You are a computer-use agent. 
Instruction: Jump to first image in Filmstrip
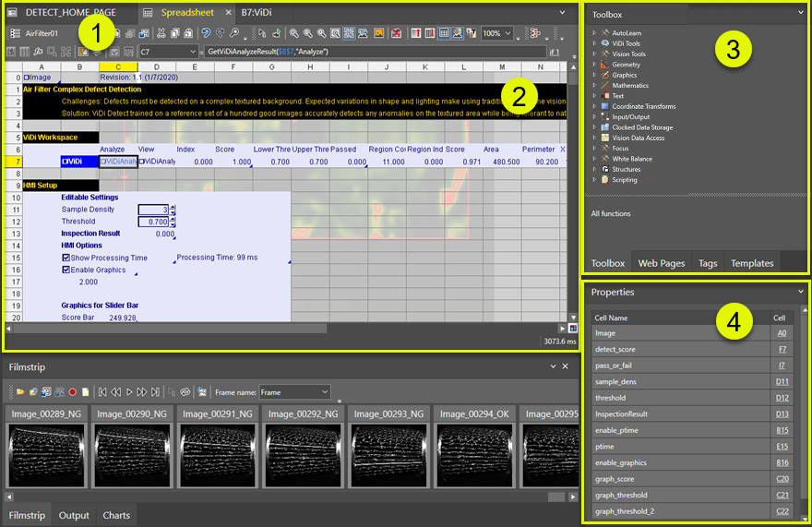point(102,391)
